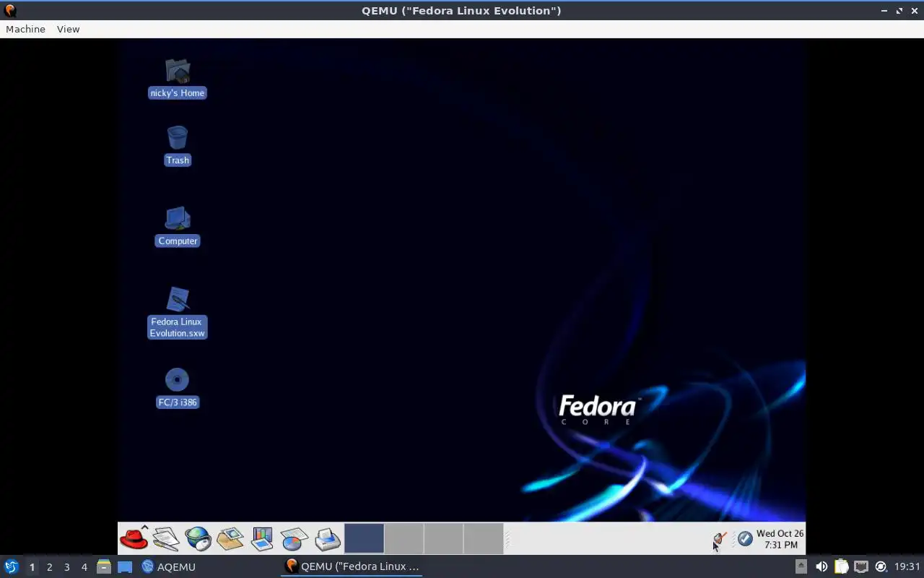Open the host start menu icon
The image size is (924, 578).
point(12,566)
